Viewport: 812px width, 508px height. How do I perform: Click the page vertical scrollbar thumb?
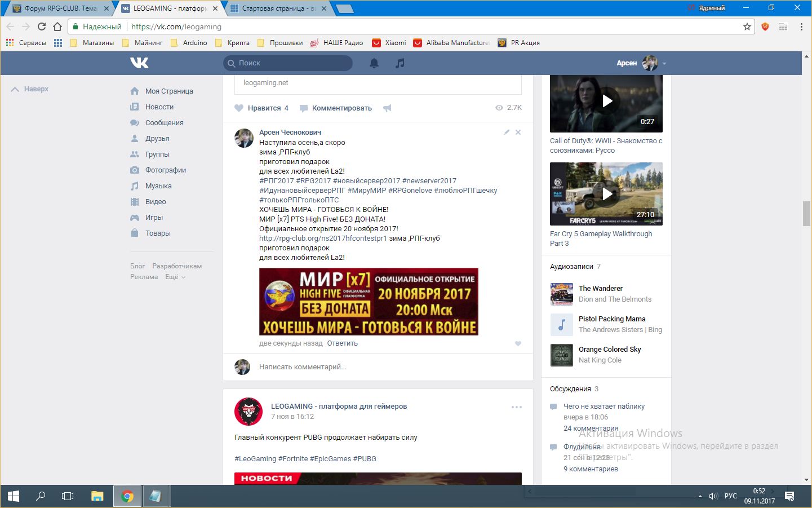(807, 213)
